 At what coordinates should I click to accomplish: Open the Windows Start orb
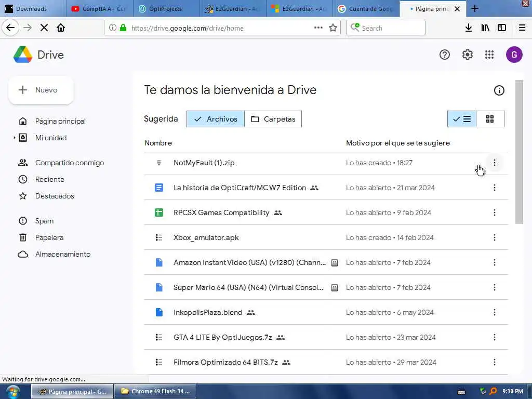click(x=12, y=392)
